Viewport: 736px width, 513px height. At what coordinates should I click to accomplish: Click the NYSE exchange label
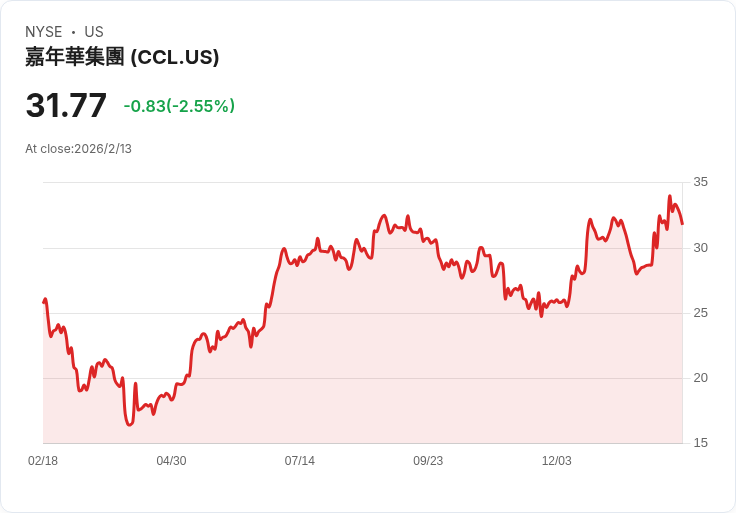point(44,32)
